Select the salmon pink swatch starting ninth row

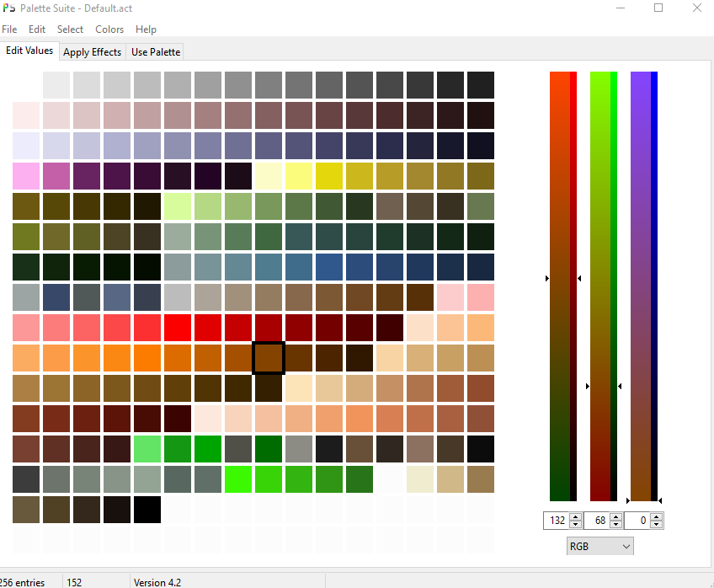(x=26, y=328)
